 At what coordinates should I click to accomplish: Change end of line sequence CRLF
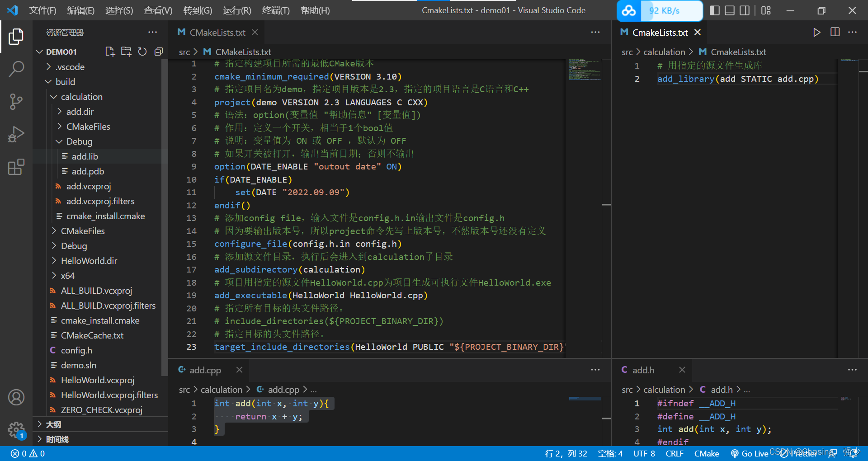coord(675,453)
